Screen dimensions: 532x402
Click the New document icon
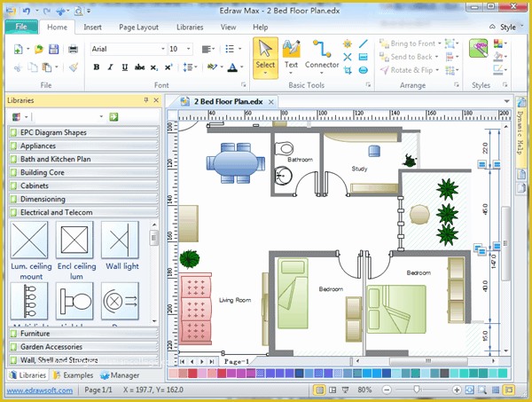tap(18, 49)
